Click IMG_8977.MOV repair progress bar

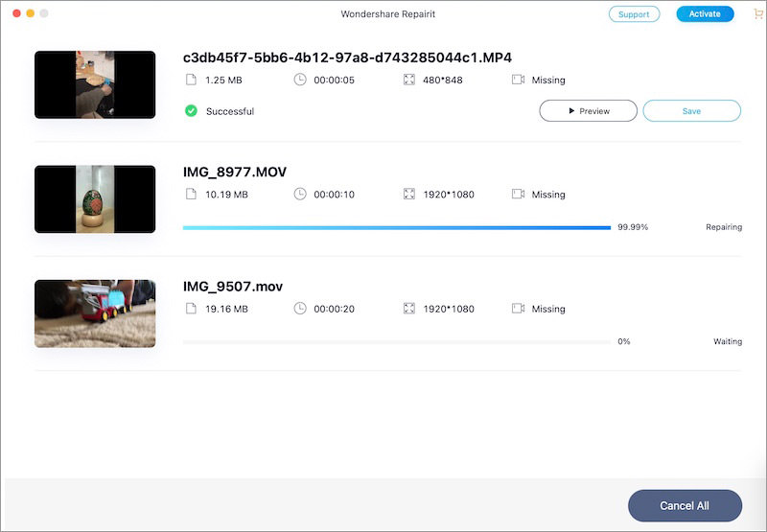tap(397, 227)
